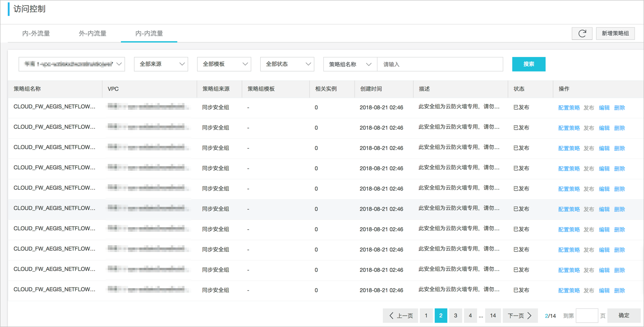
Task: Click the current page 2 button
Action: click(x=441, y=316)
